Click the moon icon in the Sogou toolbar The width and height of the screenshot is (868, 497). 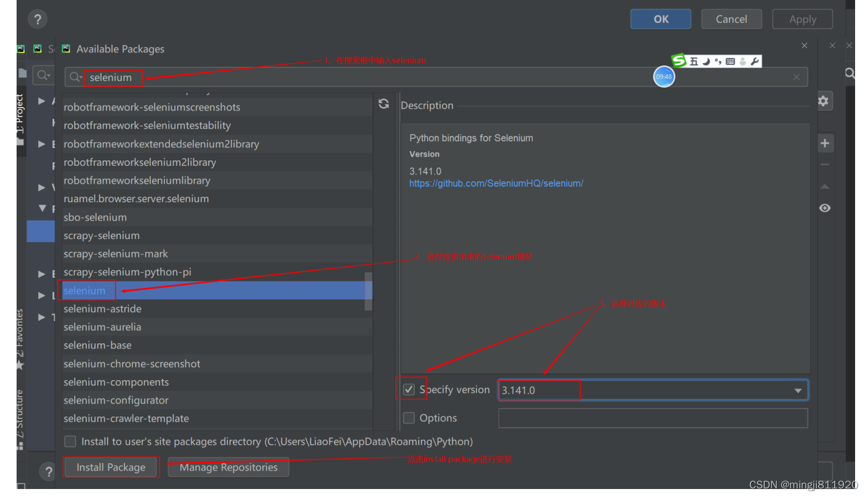[706, 61]
